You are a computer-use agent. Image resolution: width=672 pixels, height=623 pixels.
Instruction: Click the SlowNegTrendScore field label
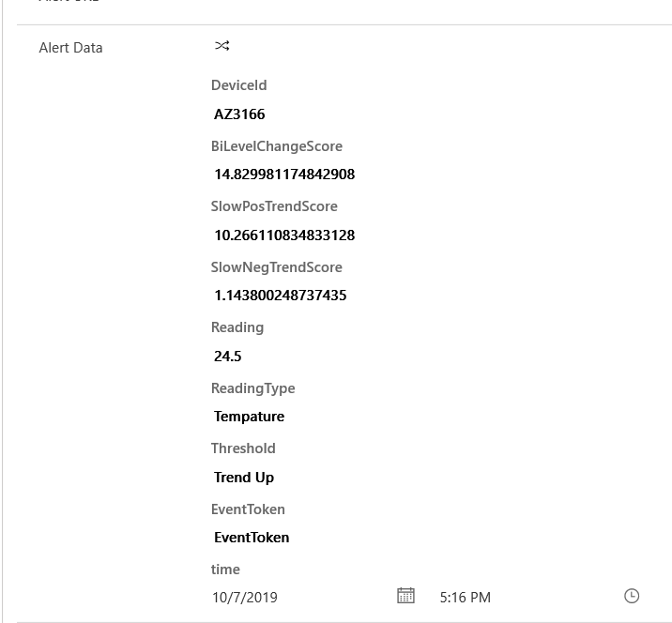click(x=277, y=267)
